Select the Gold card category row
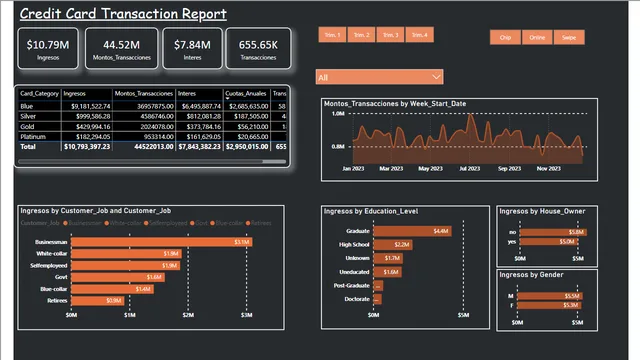The width and height of the screenshot is (640, 360). coord(153,127)
